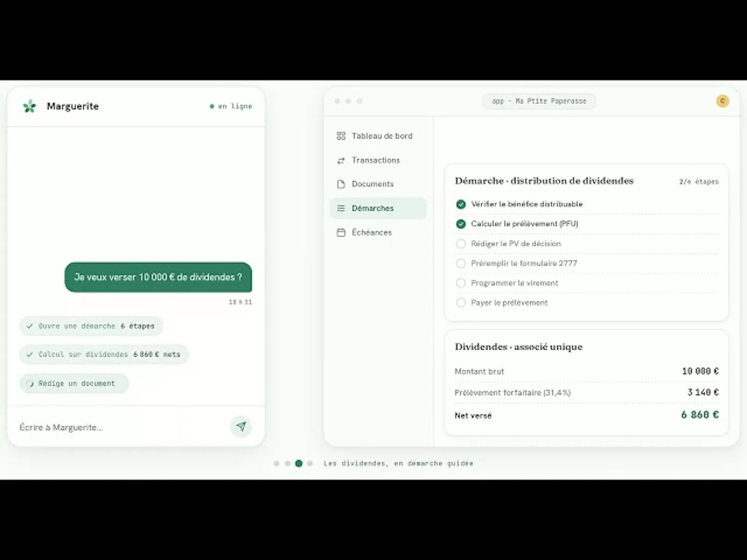Image resolution: width=747 pixels, height=560 pixels.
Task: Click the online status green dot
Action: [x=212, y=106]
